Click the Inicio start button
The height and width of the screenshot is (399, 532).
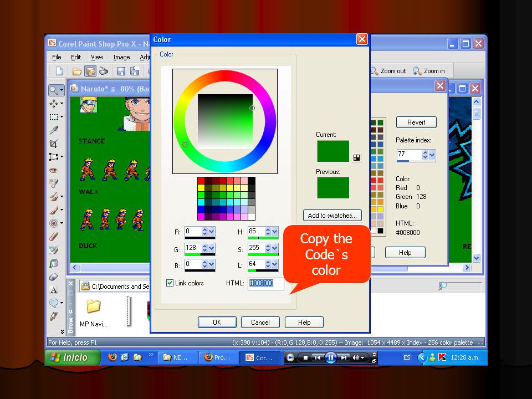[72, 357]
